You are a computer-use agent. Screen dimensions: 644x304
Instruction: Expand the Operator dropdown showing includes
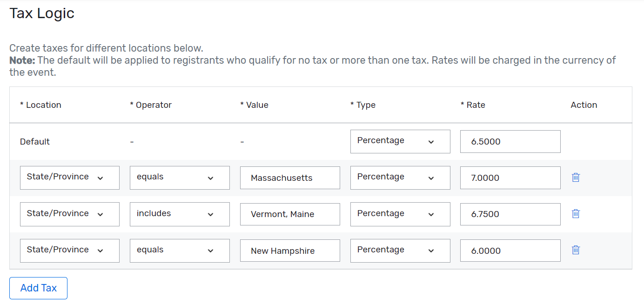pyautogui.click(x=180, y=214)
